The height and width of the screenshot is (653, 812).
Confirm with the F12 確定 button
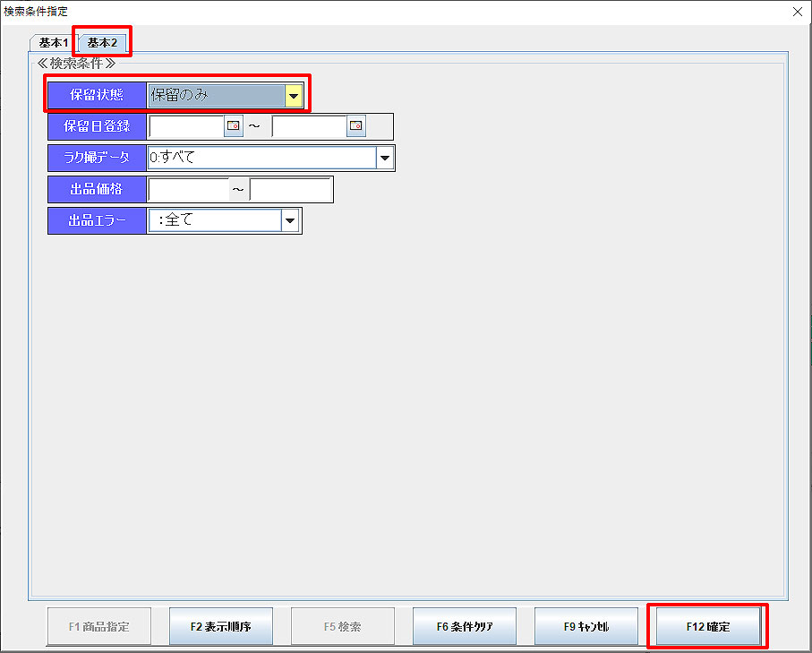(x=708, y=626)
